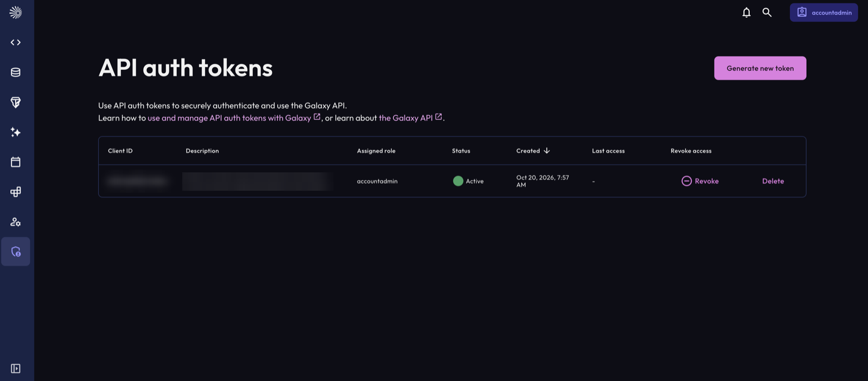Click the blurred Description cell
Screen dimensions: 868x381
258,181
